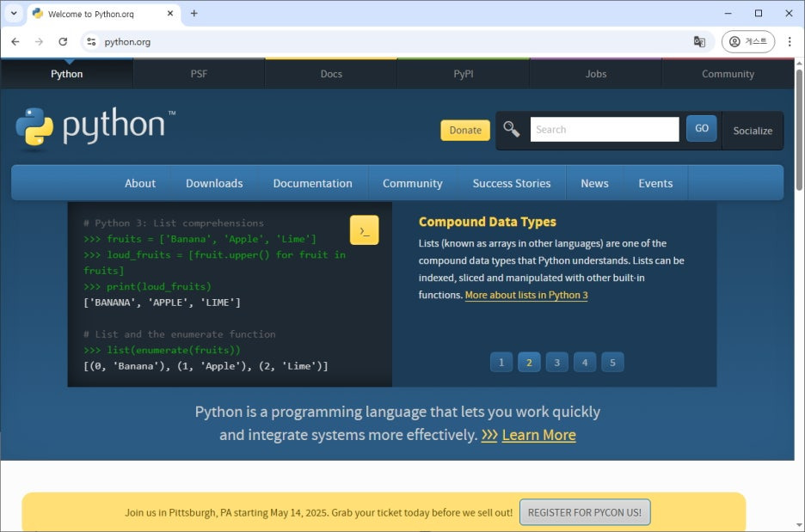Image resolution: width=805 pixels, height=532 pixels.
Task: Open the Community menu in the main nav bar
Action: [412, 183]
